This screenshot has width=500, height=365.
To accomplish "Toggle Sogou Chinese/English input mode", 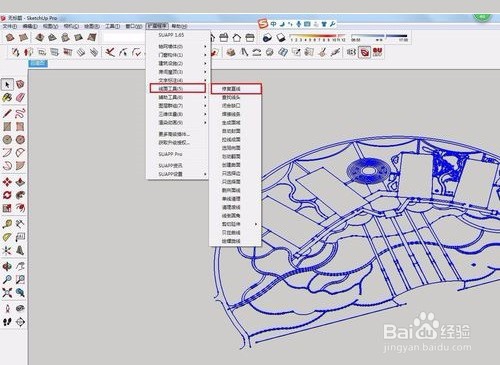I will coord(273,24).
